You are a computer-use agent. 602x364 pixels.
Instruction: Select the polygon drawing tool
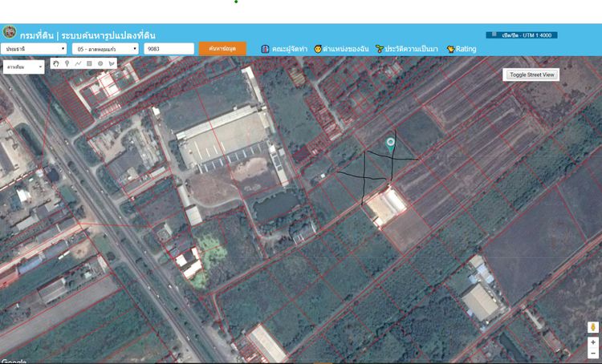click(x=111, y=63)
